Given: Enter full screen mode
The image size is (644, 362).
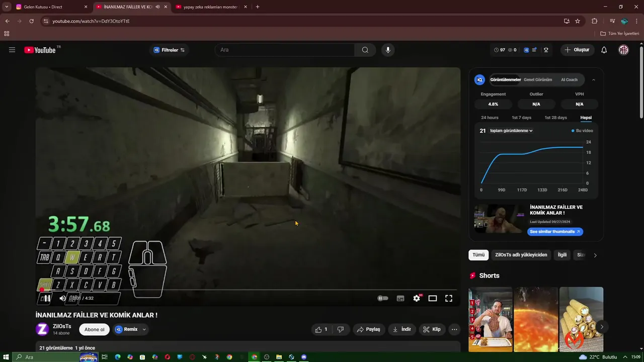Looking at the screenshot, I should coord(449,298).
